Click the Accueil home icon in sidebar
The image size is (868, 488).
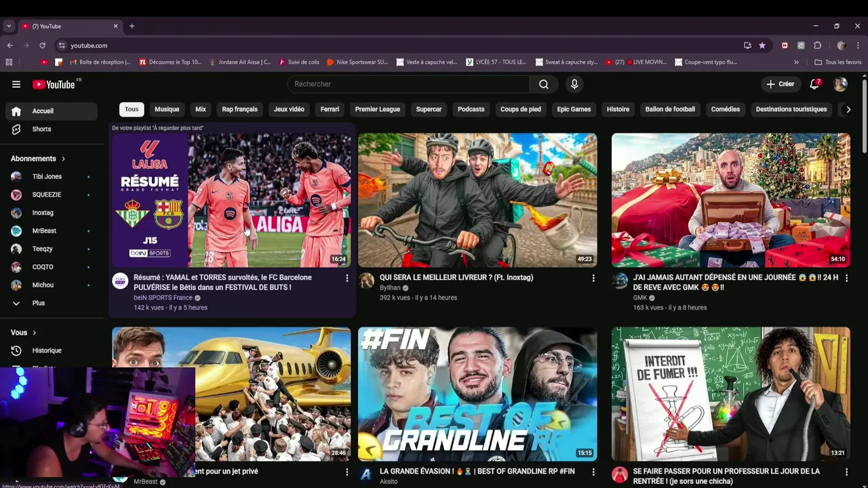pyautogui.click(x=16, y=111)
